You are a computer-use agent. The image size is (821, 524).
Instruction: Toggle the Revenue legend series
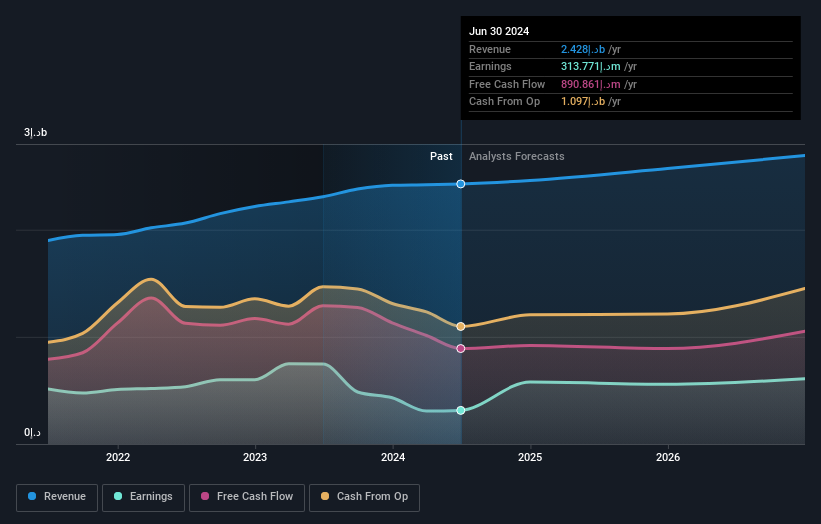57,497
